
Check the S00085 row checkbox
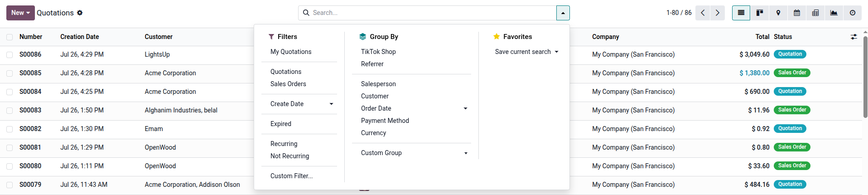pos(10,73)
